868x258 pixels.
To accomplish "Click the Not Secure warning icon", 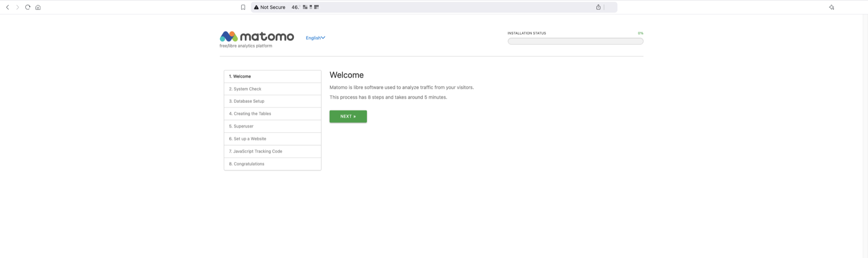I will tap(256, 7).
